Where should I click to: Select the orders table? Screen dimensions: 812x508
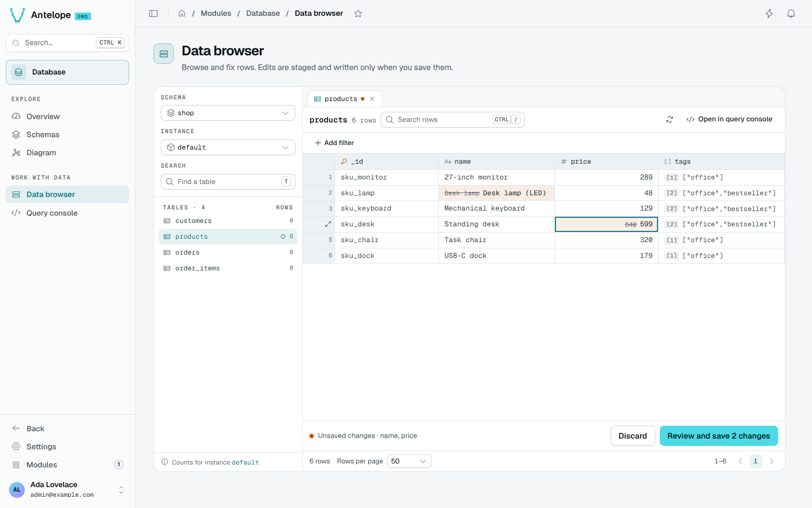228,252
